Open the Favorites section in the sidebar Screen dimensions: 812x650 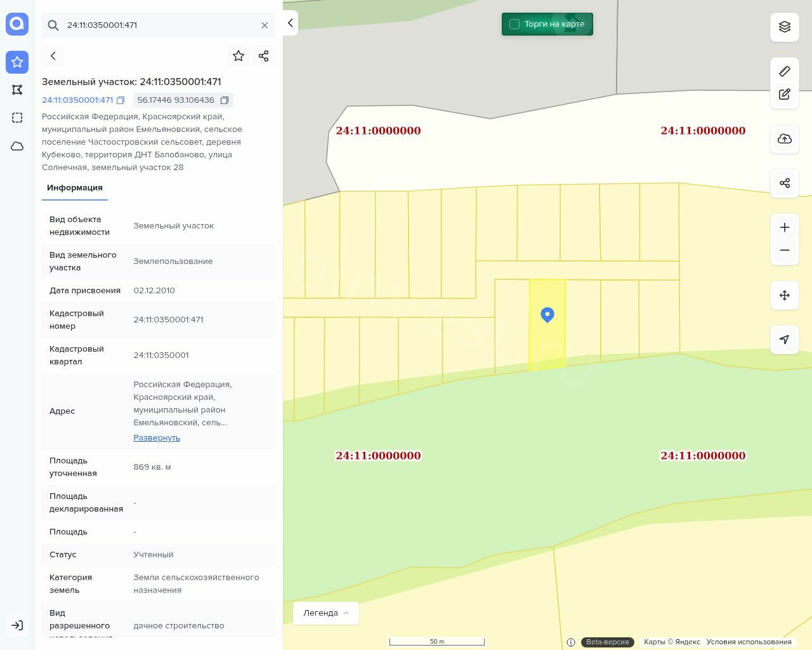click(x=17, y=62)
